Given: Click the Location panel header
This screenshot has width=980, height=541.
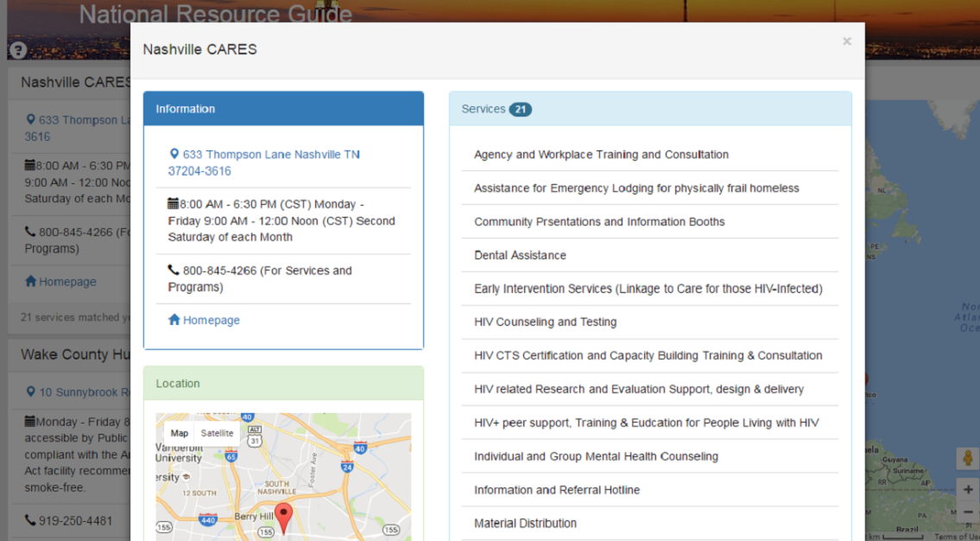Looking at the screenshot, I should pyautogui.click(x=284, y=384).
